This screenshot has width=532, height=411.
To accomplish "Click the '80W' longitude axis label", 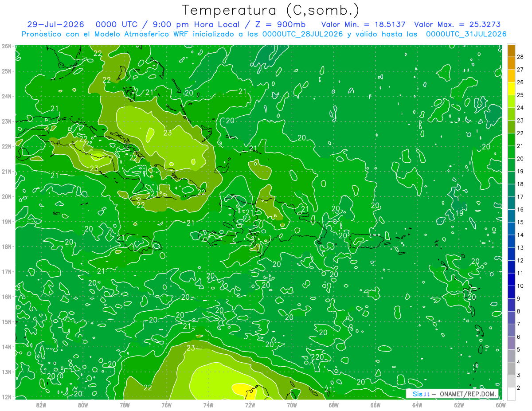I will [83, 404].
